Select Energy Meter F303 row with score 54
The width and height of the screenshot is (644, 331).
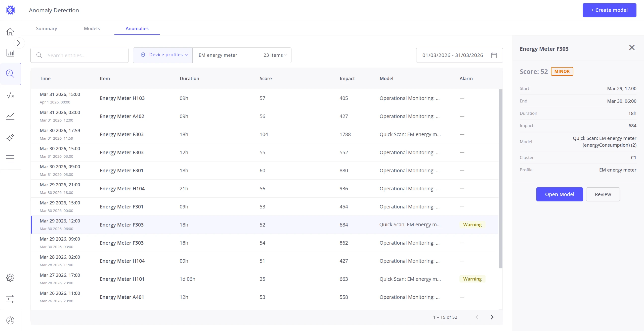coord(265,243)
